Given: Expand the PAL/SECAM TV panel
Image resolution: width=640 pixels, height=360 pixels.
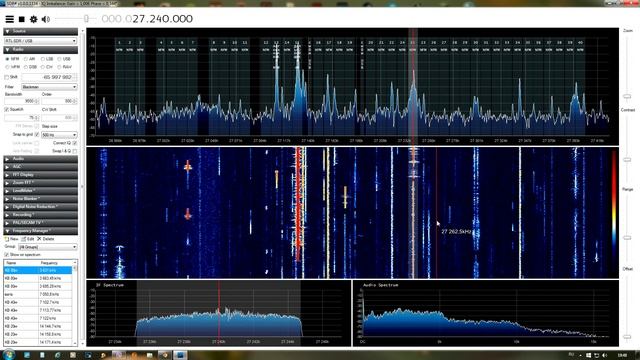Looking at the screenshot, I should coord(40,223).
